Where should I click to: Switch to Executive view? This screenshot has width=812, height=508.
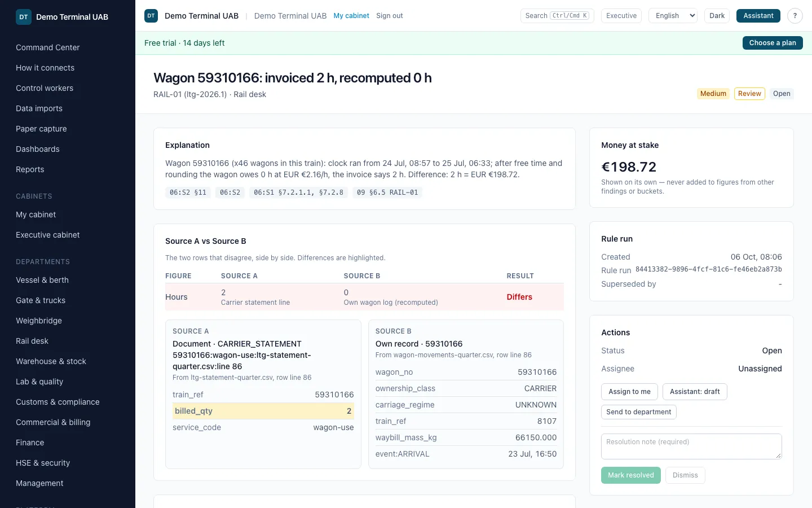pyautogui.click(x=621, y=16)
